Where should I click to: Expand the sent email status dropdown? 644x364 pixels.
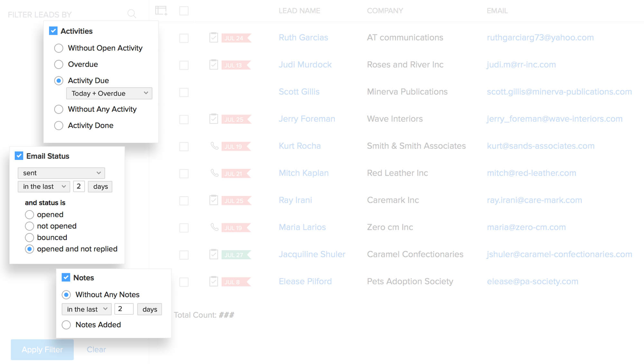pos(61,173)
